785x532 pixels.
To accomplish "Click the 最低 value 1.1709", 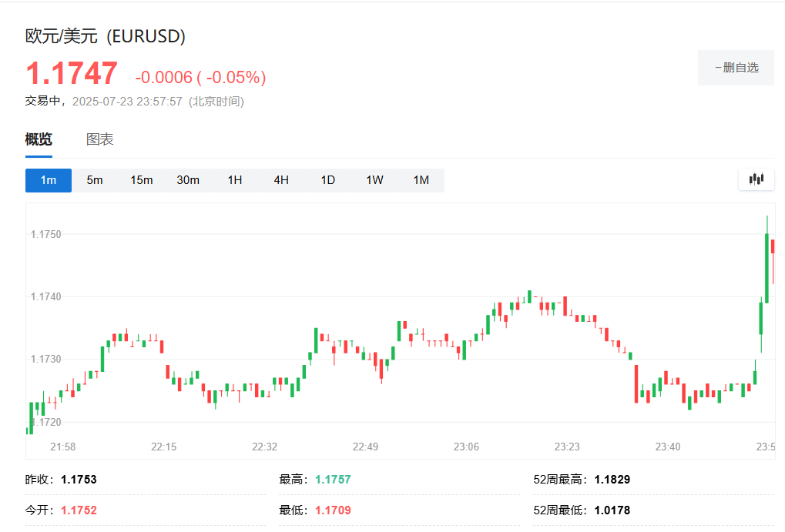I will click(333, 510).
